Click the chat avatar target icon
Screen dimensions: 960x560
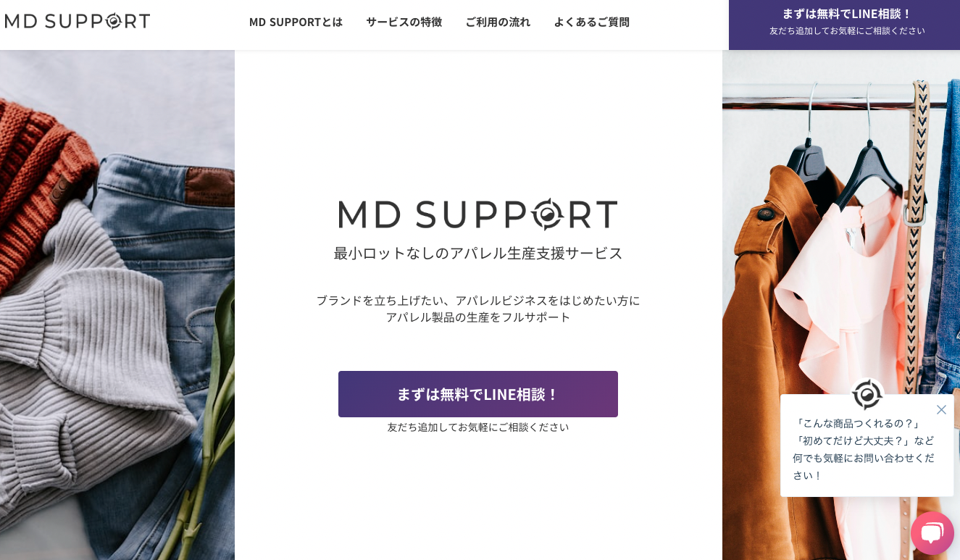click(x=867, y=395)
